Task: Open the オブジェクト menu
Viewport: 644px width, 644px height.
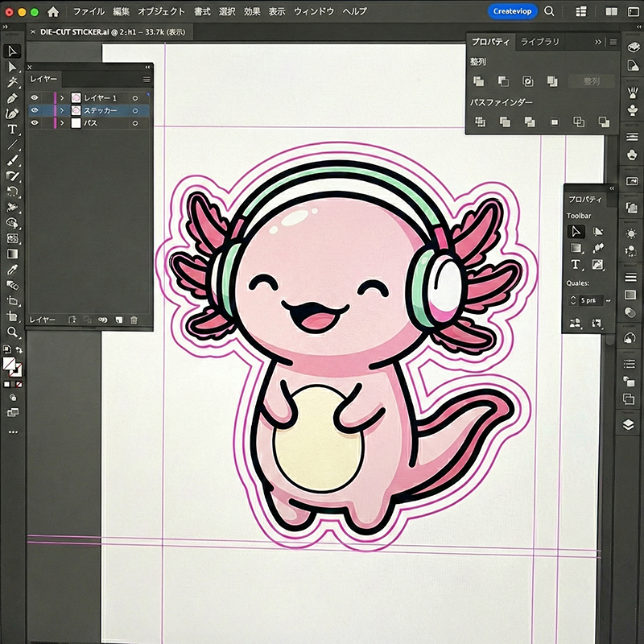Action: pyautogui.click(x=161, y=12)
